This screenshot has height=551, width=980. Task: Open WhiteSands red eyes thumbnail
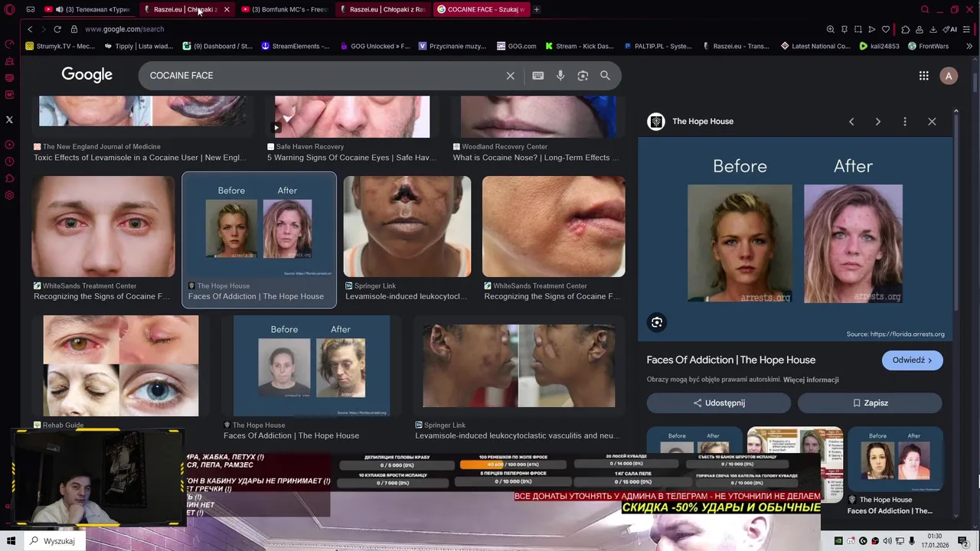(x=103, y=227)
